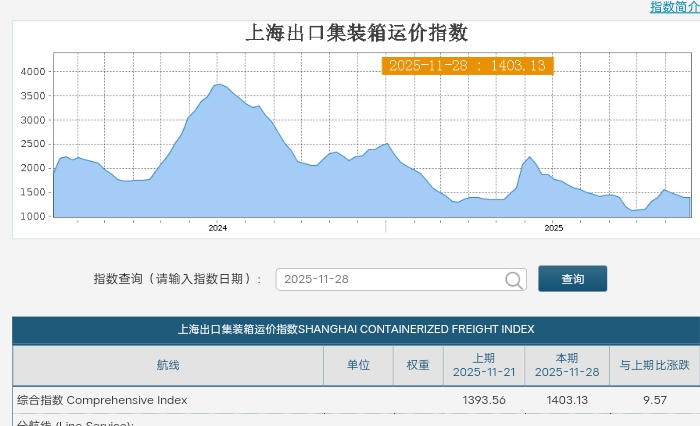Focus the index date input field
This screenshot has height=426, width=700.
pyautogui.click(x=401, y=280)
